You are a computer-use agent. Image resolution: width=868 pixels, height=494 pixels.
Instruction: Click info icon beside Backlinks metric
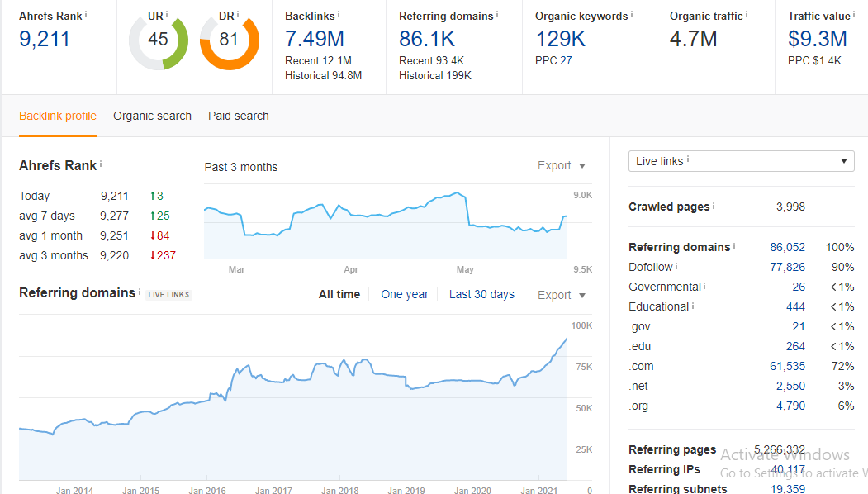click(x=339, y=15)
